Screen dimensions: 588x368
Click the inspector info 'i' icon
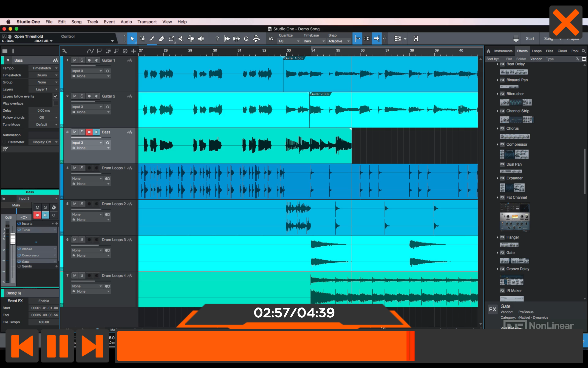(x=13, y=51)
